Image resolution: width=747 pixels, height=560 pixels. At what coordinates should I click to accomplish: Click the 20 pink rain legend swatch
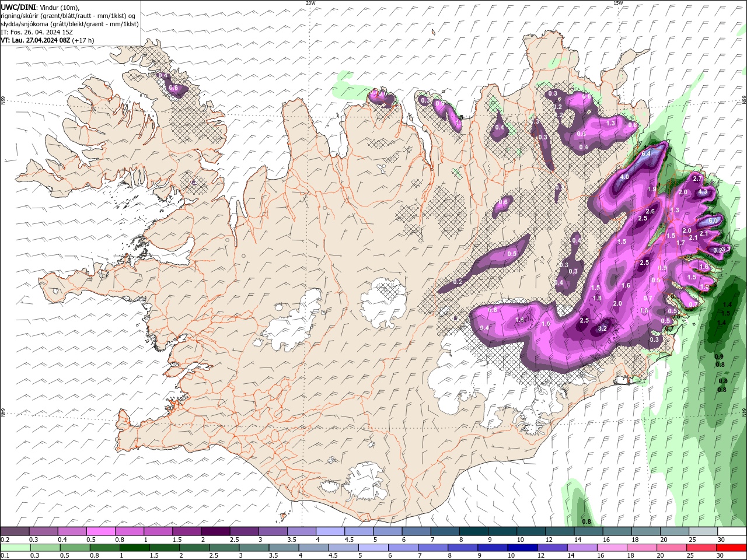pos(672,548)
